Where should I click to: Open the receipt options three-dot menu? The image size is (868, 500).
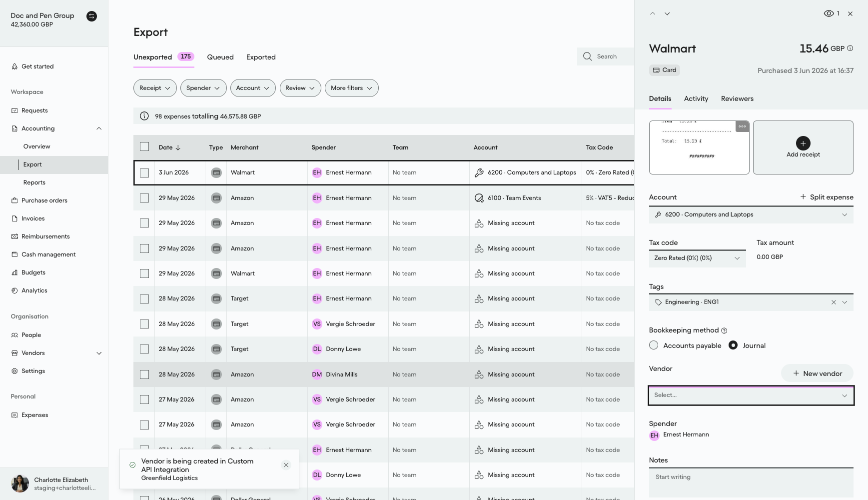click(742, 126)
